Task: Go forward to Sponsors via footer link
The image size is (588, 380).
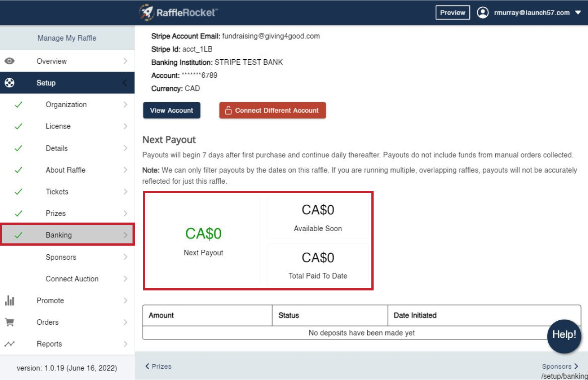Action: 560,366
